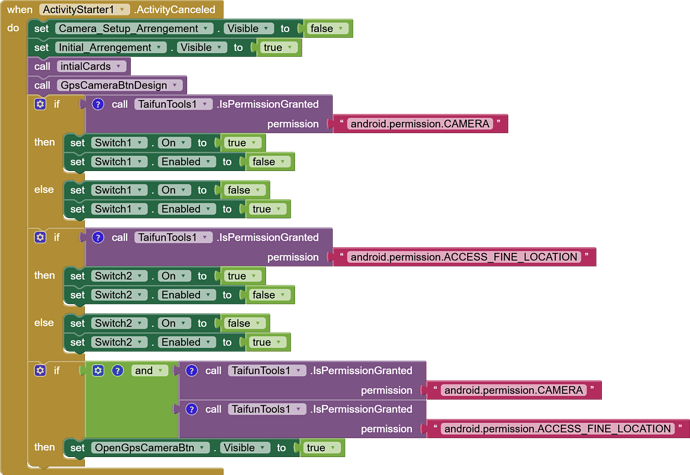690x475 pixels.
Task: Click gear icon of if block holding Switch1 sets
Action: (40, 104)
